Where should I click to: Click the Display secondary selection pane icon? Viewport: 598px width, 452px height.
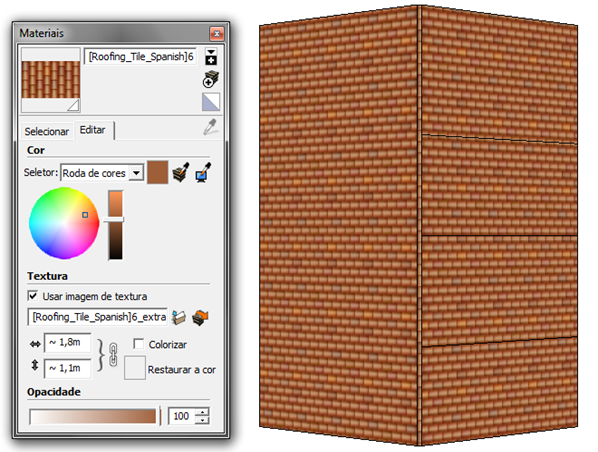pos(211,57)
